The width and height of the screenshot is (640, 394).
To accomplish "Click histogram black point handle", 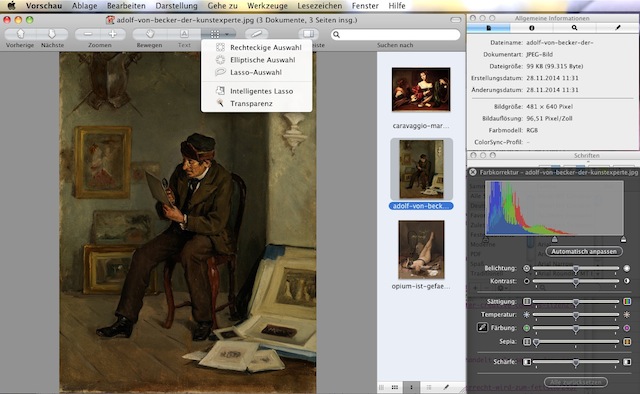I will click(x=486, y=239).
